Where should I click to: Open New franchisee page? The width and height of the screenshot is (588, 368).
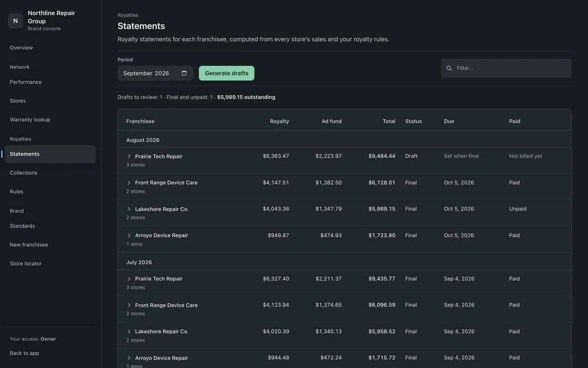pyautogui.click(x=50, y=245)
